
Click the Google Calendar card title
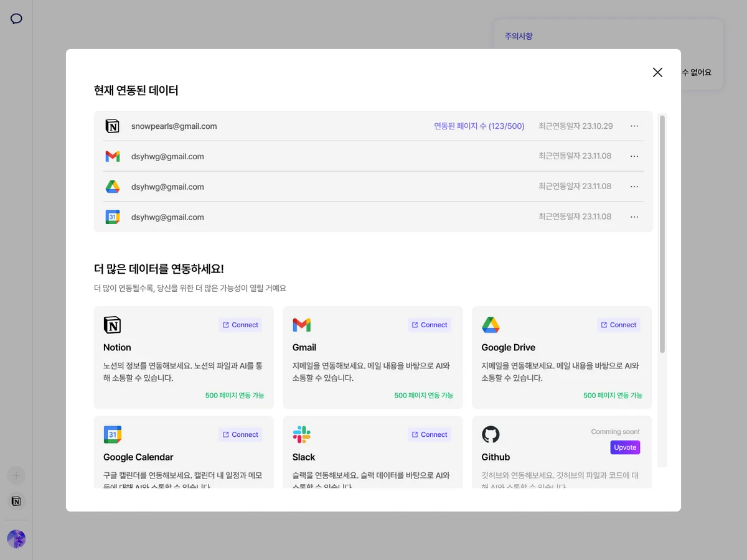(138, 457)
